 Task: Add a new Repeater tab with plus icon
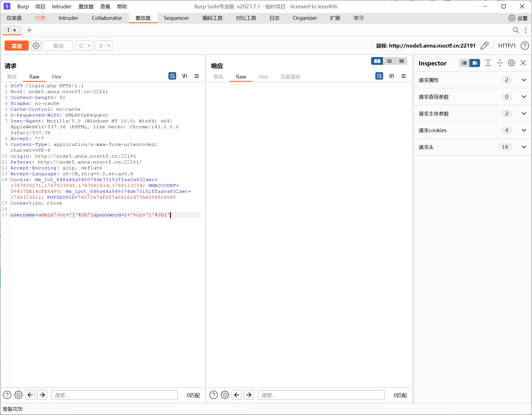tap(29, 30)
